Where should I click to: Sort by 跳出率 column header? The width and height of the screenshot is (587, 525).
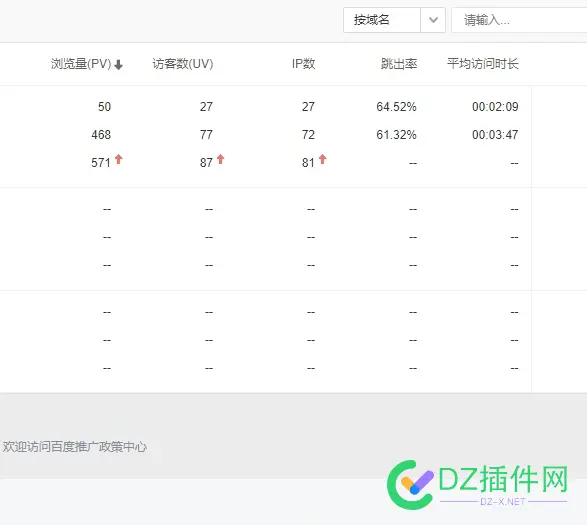(399, 64)
